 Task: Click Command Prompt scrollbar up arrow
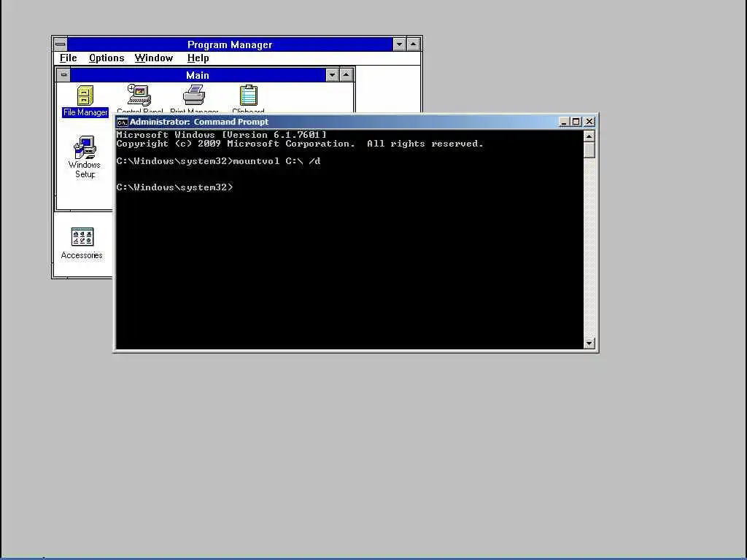point(589,136)
